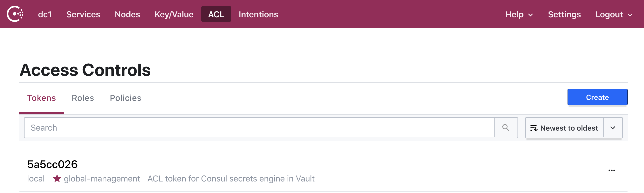644x193 pixels.
Task: Select the Intentions section icon in navbar
Action: coord(258,14)
